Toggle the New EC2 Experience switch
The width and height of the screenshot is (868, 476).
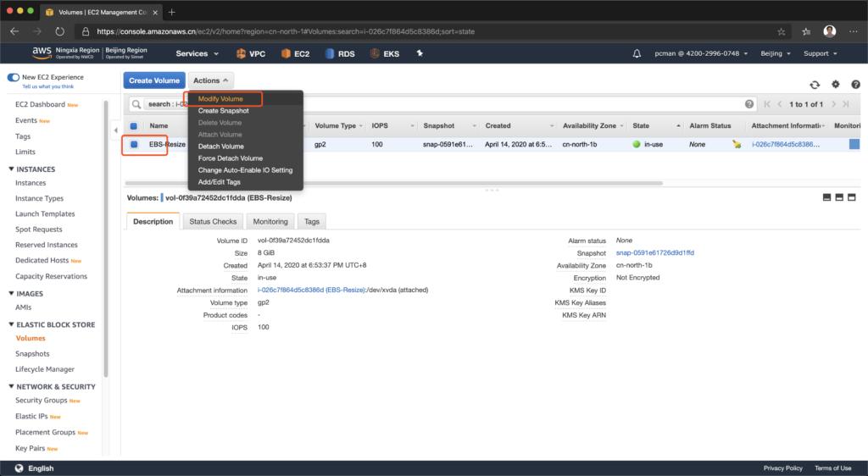pos(14,77)
